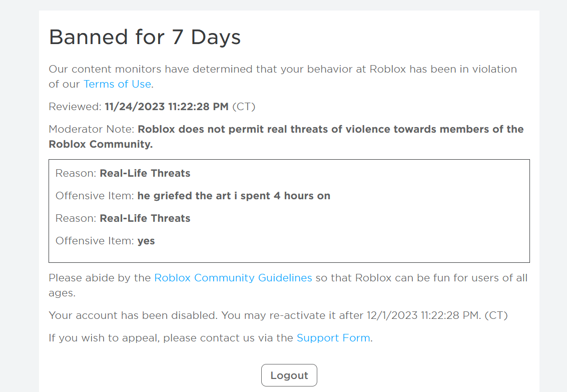
Task: Open the Support Form appeal link
Action: [333, 338]
